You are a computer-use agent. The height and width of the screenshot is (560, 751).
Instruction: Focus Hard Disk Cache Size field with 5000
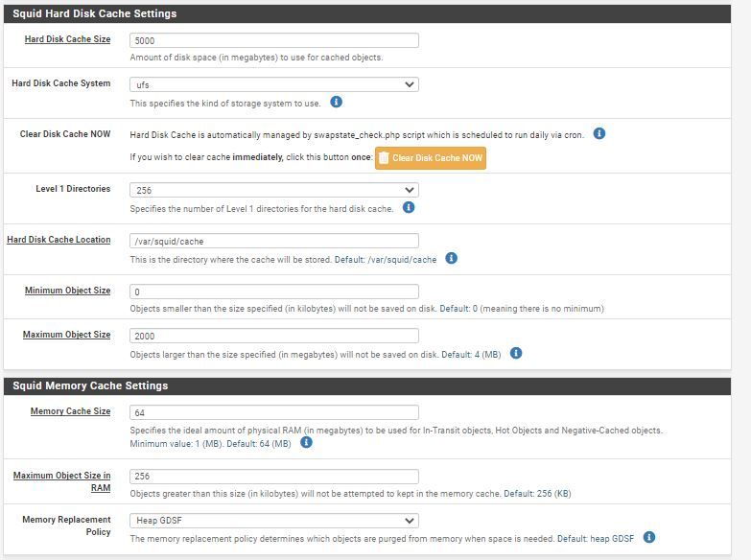tap(274, 40)
